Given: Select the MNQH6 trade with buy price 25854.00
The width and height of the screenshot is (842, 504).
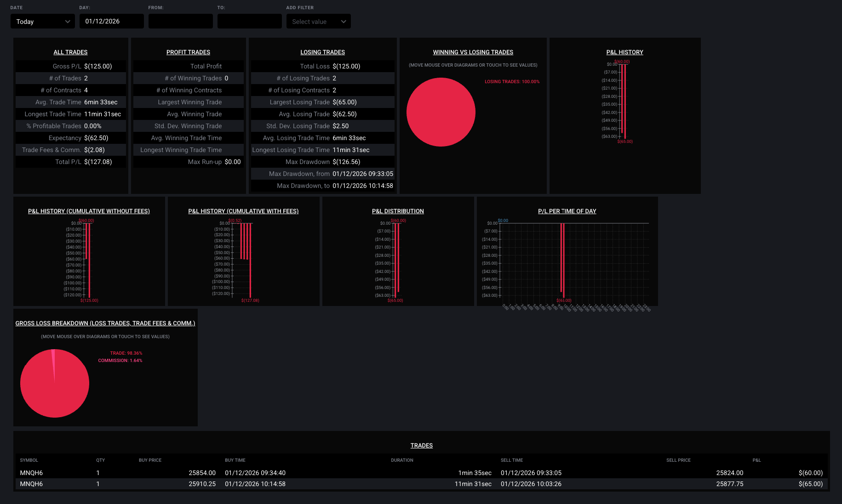Looking at the screenshot, I should click(421, 473).
